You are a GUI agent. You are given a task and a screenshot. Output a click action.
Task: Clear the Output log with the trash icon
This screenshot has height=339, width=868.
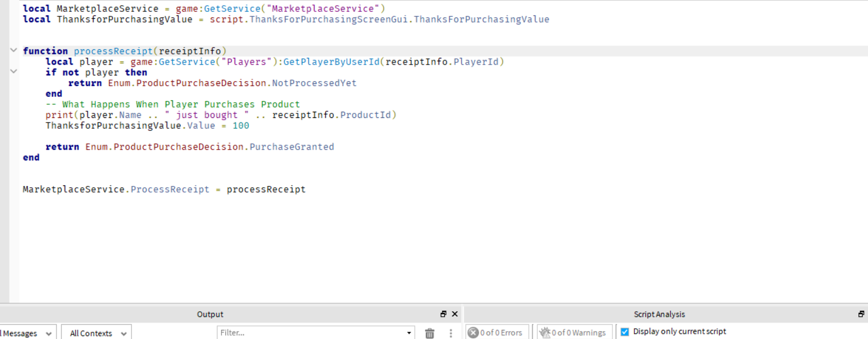[429, 333]
